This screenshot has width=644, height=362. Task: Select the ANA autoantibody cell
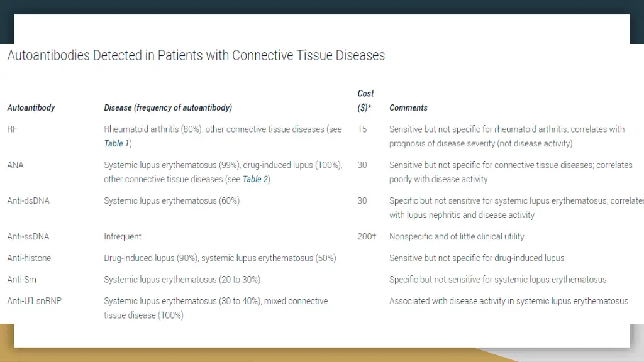(x=15, y=165)
